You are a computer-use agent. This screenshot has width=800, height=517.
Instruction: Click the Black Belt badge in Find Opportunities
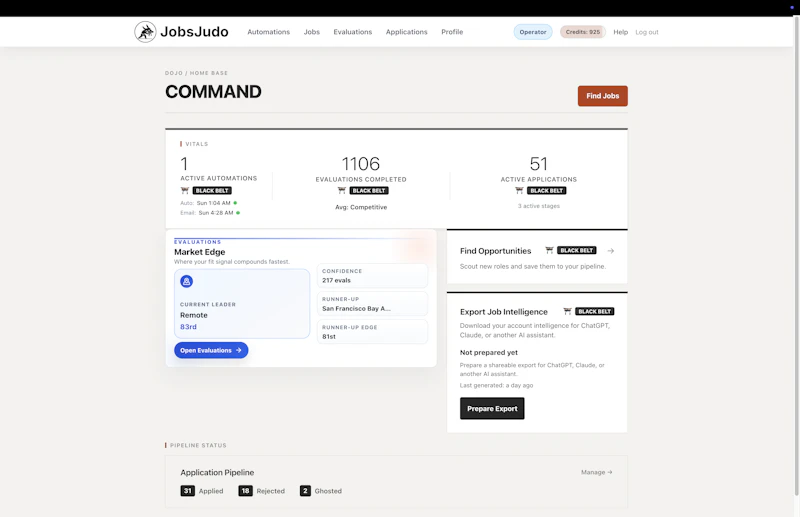pyautogui.click(x=577, y=250)
